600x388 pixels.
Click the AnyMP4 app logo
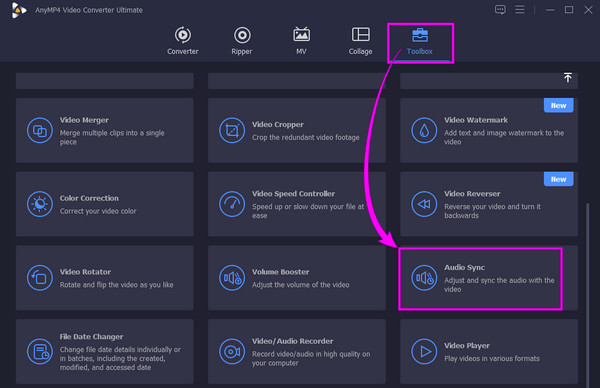[x=18, y=10]
